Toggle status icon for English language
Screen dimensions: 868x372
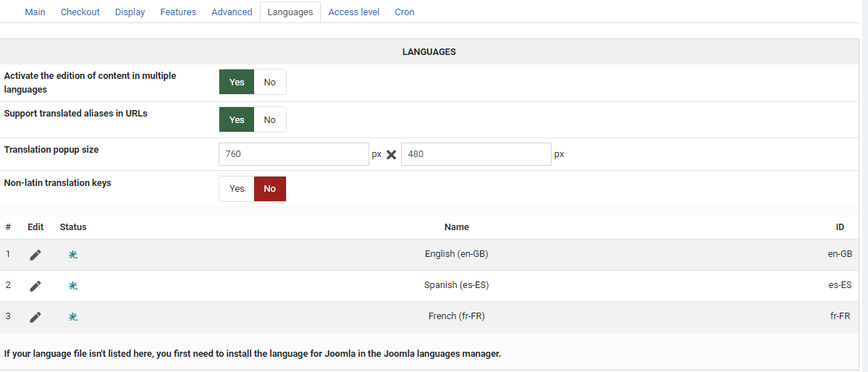[72, 255]
